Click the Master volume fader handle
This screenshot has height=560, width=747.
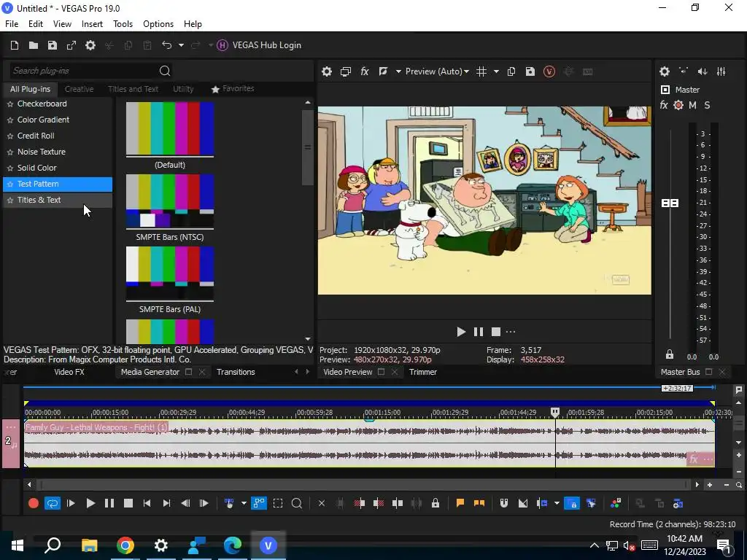click(x=670, y=203)
